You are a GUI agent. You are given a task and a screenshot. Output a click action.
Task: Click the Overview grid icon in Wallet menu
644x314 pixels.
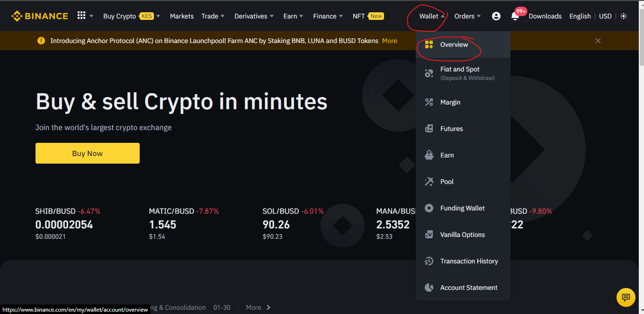429,44
